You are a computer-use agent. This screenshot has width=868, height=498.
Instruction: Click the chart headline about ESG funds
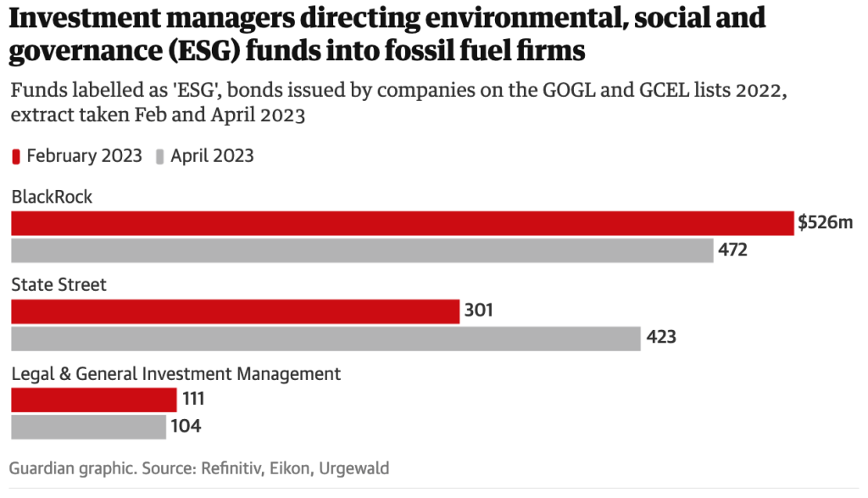click(x=387, y=34)
